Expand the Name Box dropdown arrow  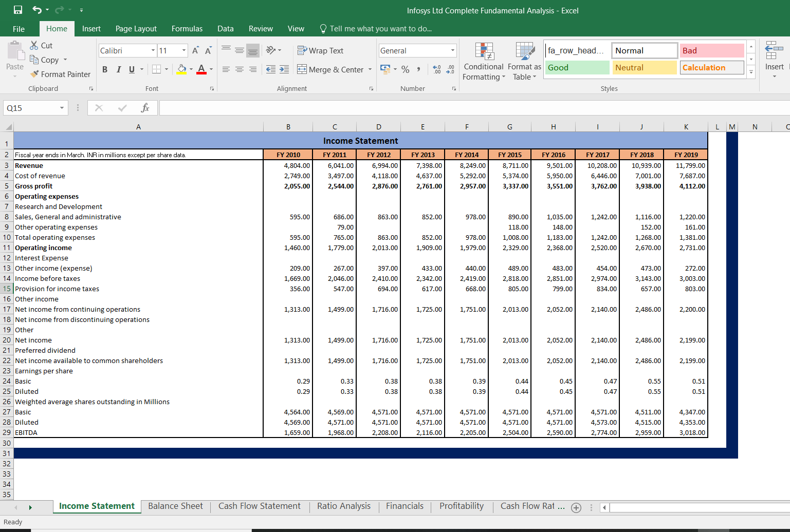pyautogui.click(x=62, y=108)
